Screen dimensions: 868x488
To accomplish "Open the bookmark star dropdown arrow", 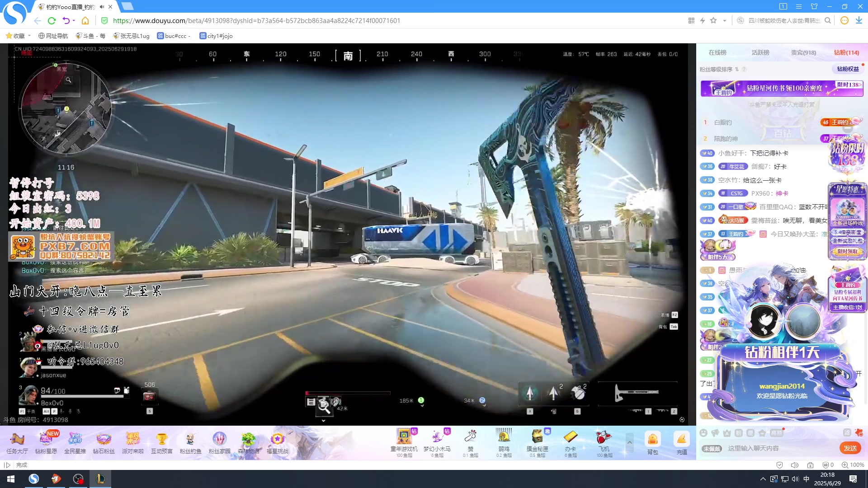I will (725, 20).
